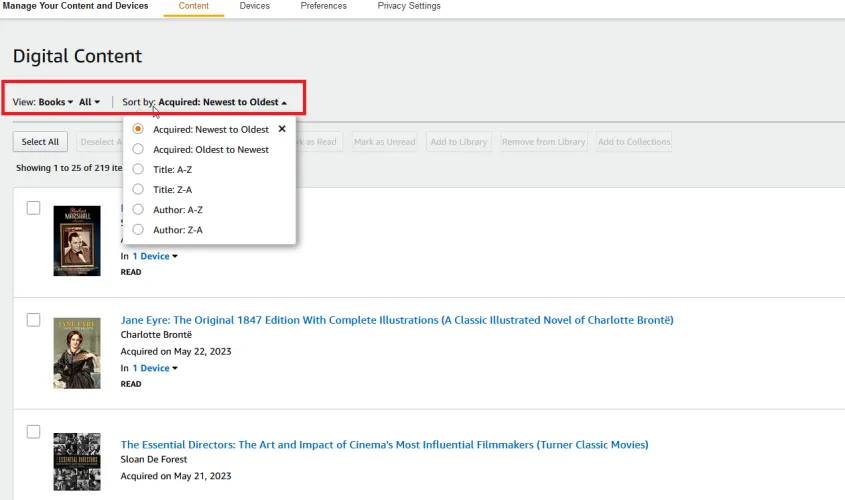Select Title: Z-A radio button
Screen dimensions: 845x500
click(x=138, y=189)
